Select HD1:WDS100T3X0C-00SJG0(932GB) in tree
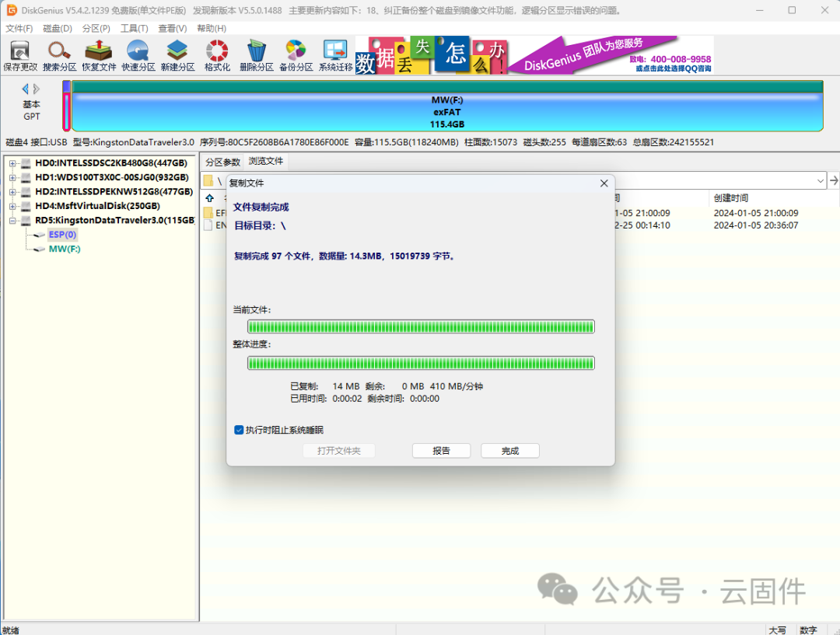Viewport: 840px width, 635px height. (x=112, y=177)
